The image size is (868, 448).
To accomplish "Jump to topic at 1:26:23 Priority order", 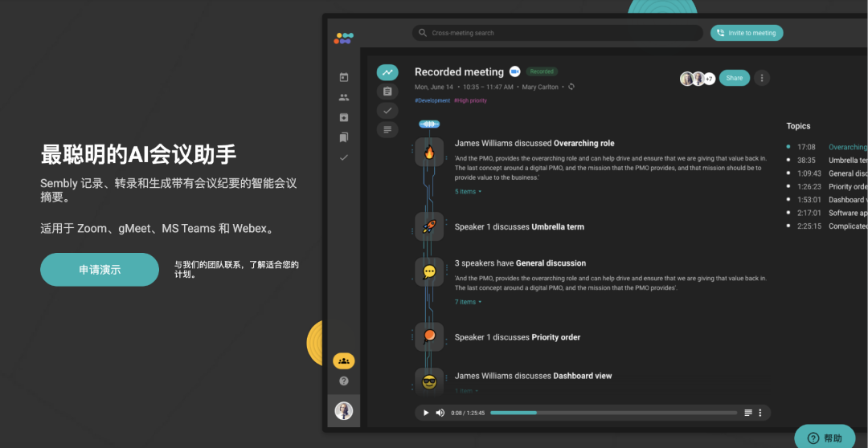I will click(x=826, y=186).
